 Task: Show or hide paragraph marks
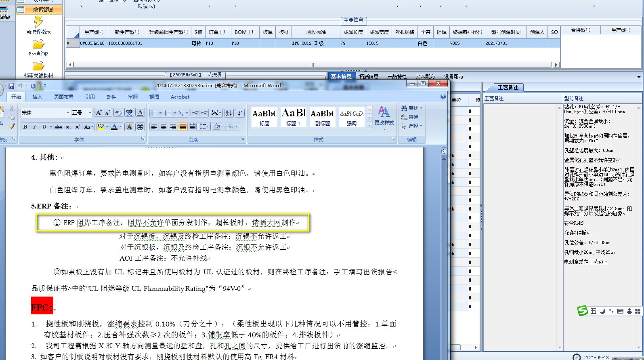240,113
